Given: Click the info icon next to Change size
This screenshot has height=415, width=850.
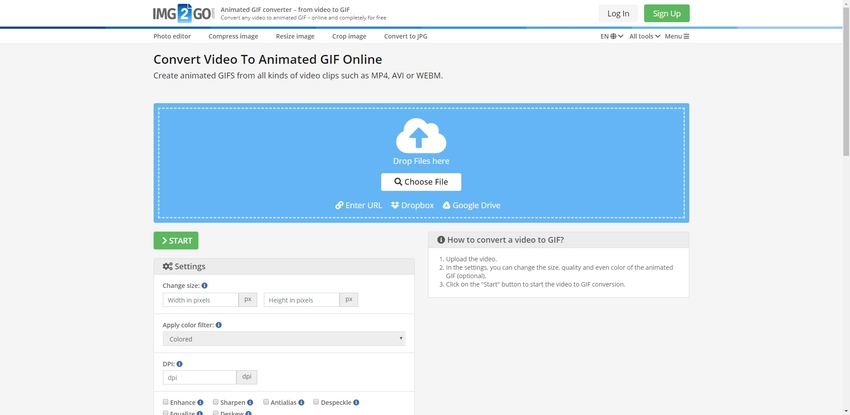Looking at the screenshot, I should tap(204, 286).
